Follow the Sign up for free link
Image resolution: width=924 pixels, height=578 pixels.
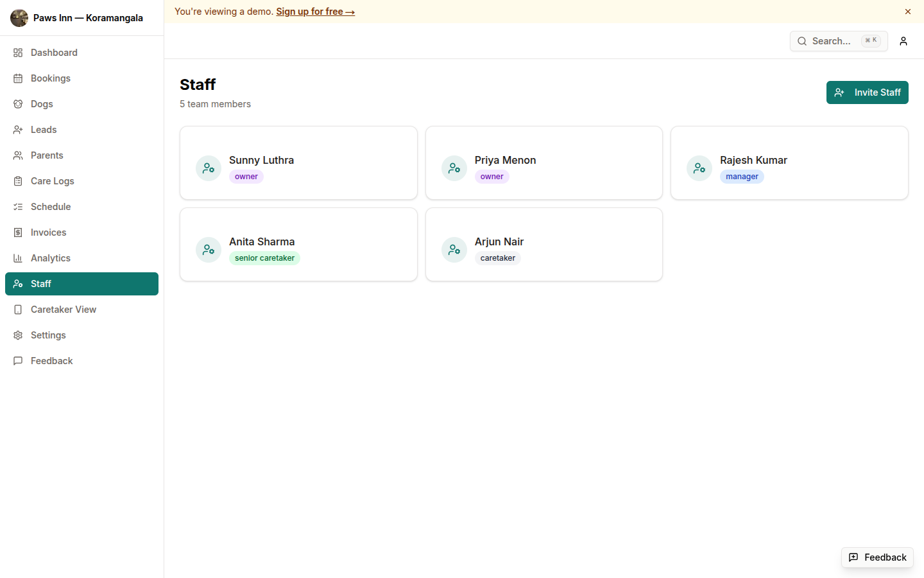pyautogui.click(x=315, y=12)
